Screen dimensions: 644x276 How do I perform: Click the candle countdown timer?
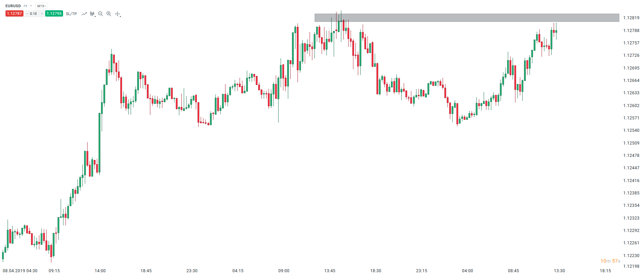pyautogui.click(x=610, y=261)
